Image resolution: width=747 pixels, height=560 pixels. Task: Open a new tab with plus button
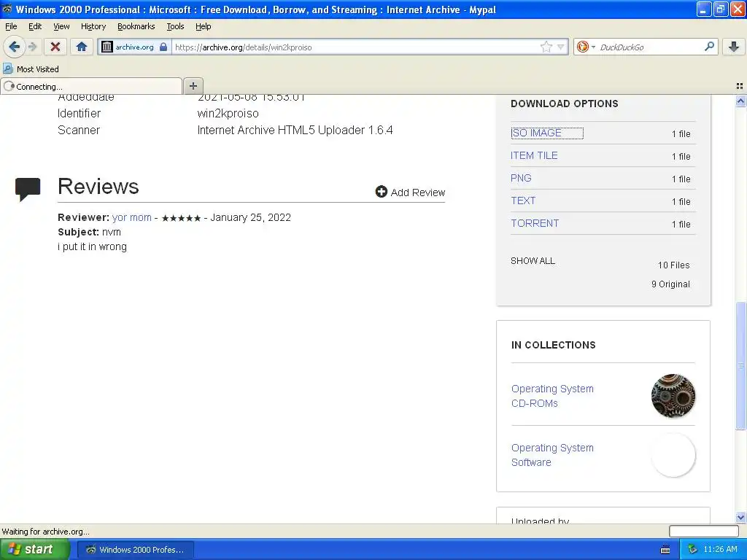click(x=193, y=86)
